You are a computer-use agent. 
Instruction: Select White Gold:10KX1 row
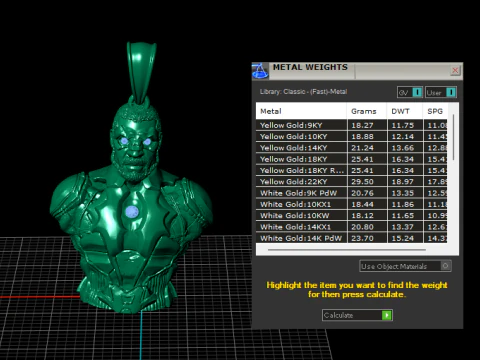pos(352,204)
